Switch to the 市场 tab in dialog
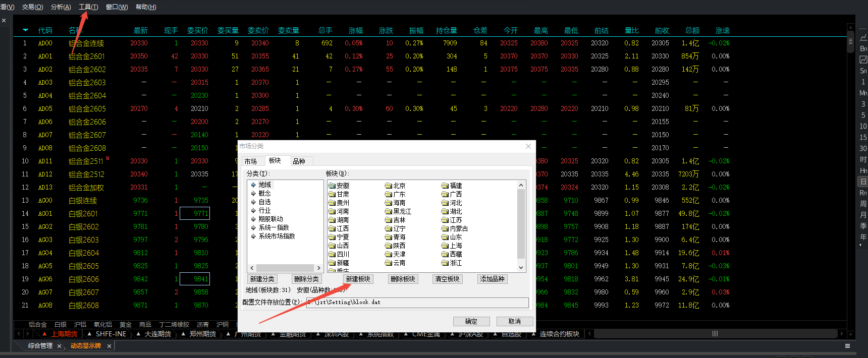Screen dimensions: 868x358 click(251, 161)
